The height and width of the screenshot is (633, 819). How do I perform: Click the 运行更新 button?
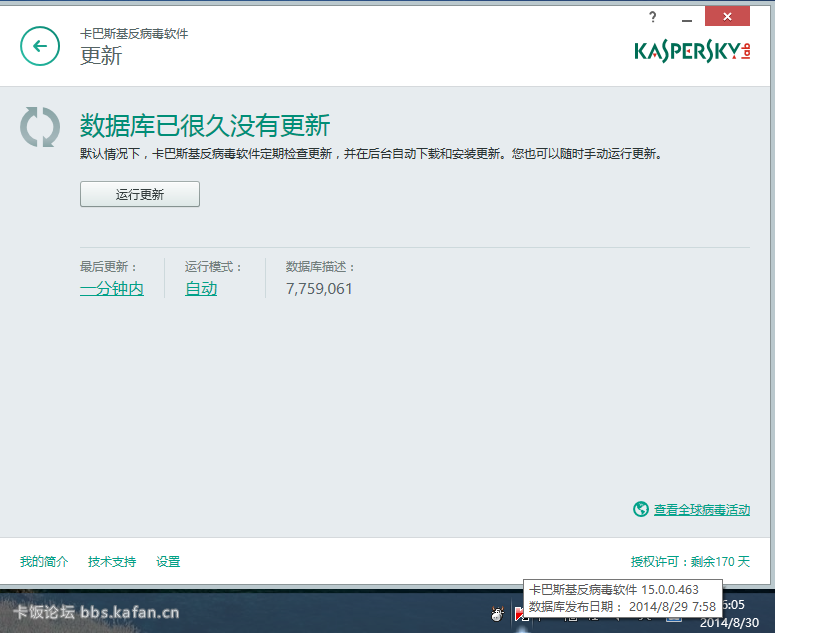[x=139, y=194]
